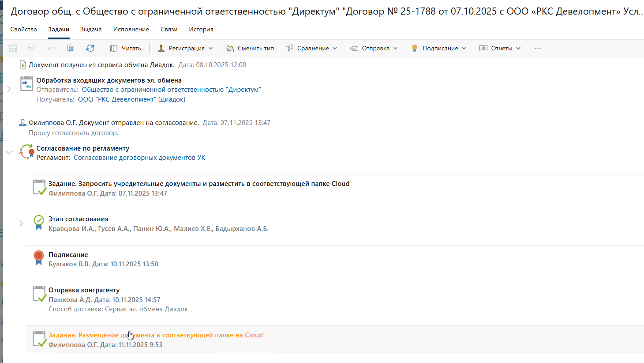Click the three-dots more options button
Screen dimensions: 644x363
click(537, 48)
